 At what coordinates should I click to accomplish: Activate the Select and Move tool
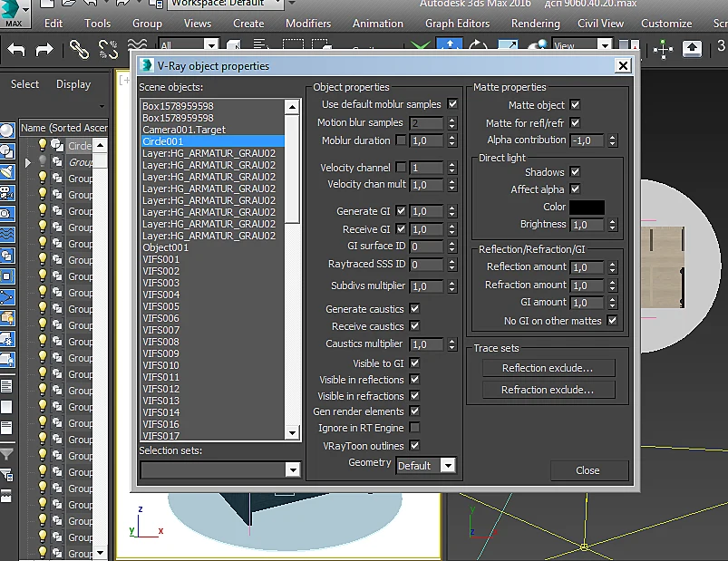pos(450,44)
